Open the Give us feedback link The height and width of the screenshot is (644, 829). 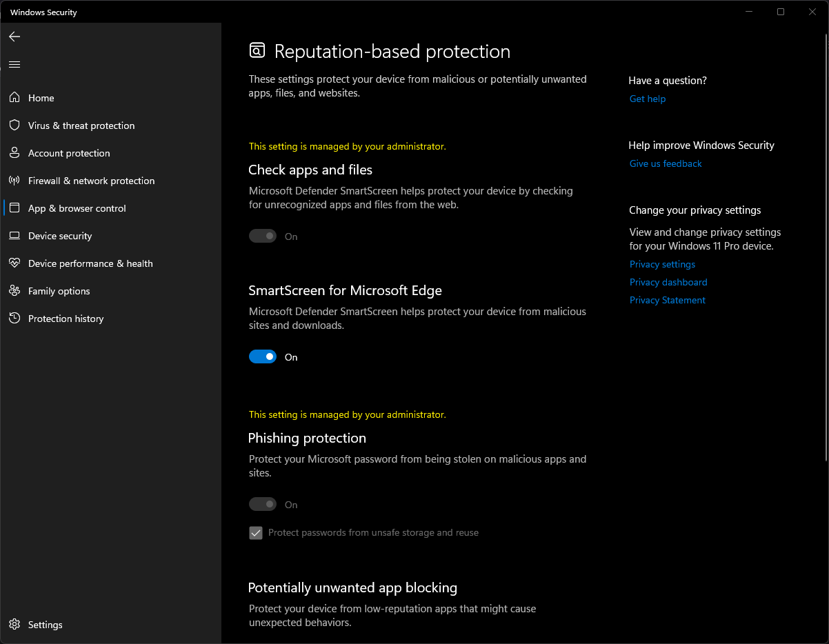(665, 163)
